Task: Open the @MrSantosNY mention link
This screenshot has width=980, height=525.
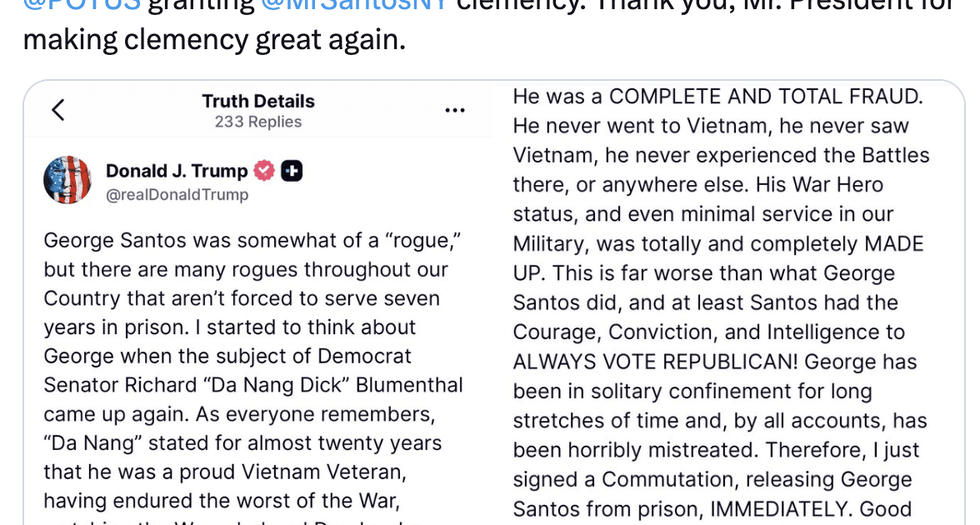Action: 354,4
